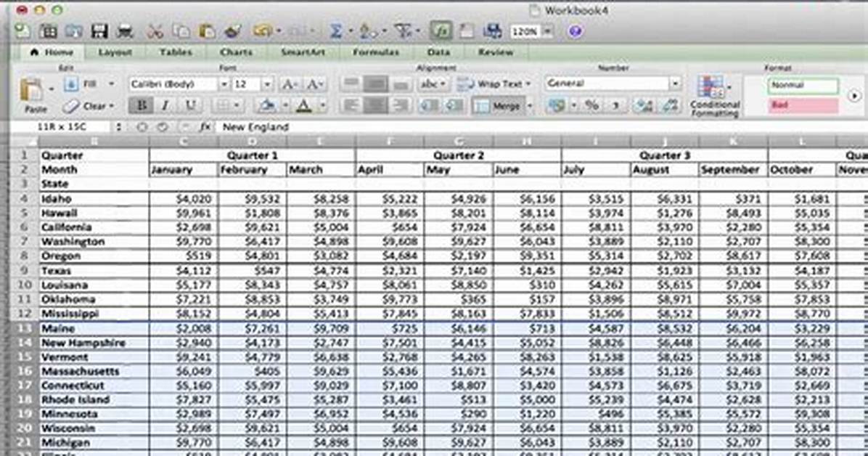Click the Paste clipboard icon in top toolbar
The width and height of the screenshot is (868, 456).
[x=207, y=31]
